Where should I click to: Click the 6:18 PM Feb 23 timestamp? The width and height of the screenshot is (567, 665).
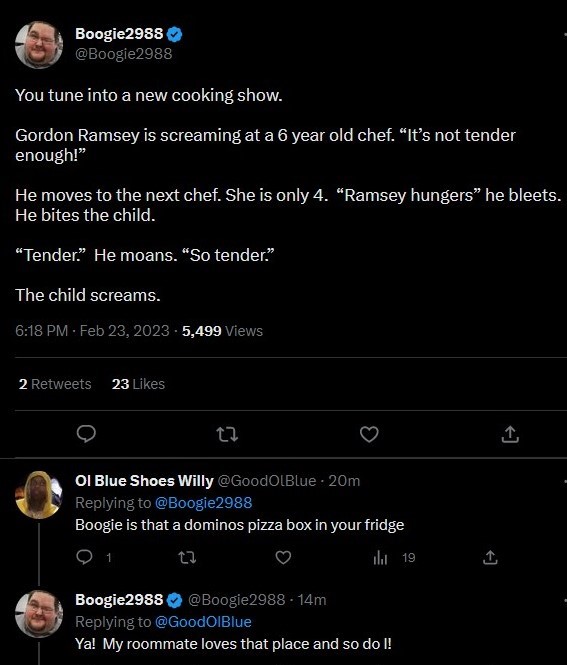[x=92, y=331]
